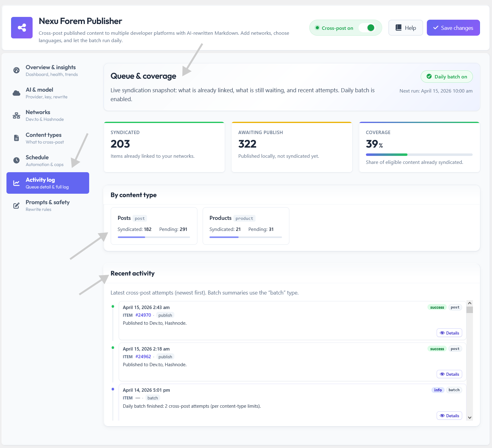
Task: Click the activity list scrollbar up arrow
Action: click(x=470, y=303)
